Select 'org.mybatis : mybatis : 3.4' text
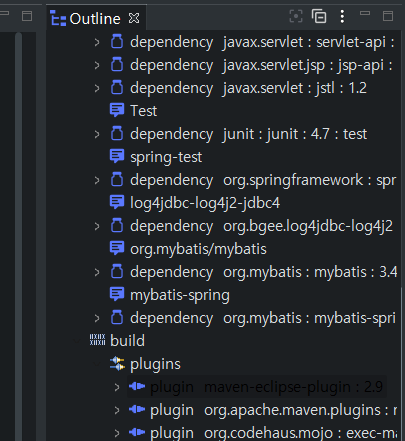 (x=310, y=272)
